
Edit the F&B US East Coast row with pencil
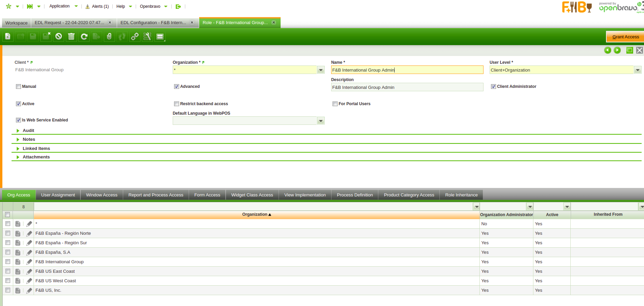click(x=29, y=271)
